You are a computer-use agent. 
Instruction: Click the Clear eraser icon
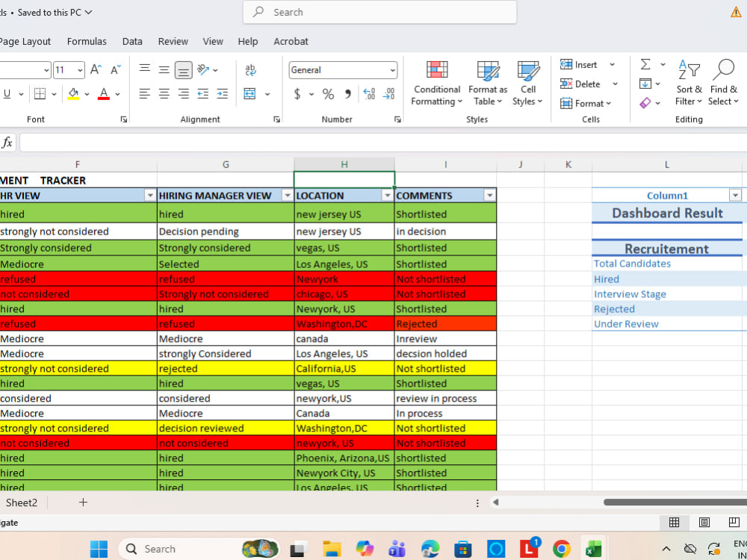645,103
